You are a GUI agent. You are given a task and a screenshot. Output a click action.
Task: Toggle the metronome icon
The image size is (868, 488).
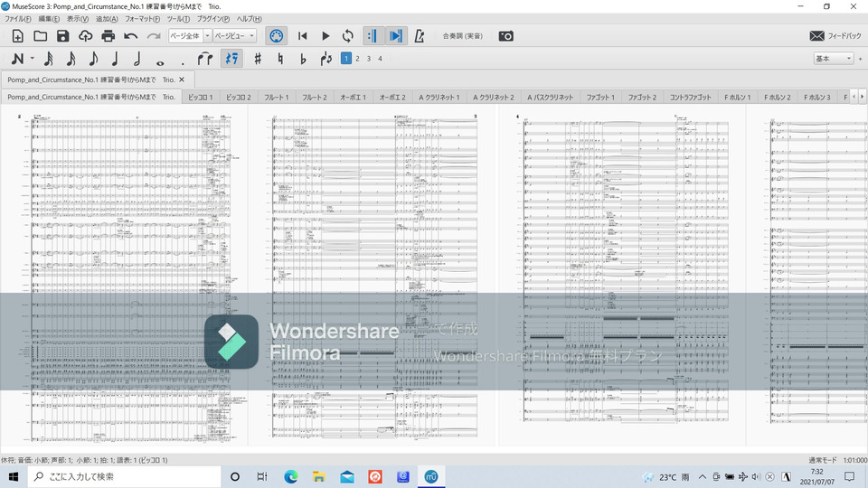tap(419, 36)
